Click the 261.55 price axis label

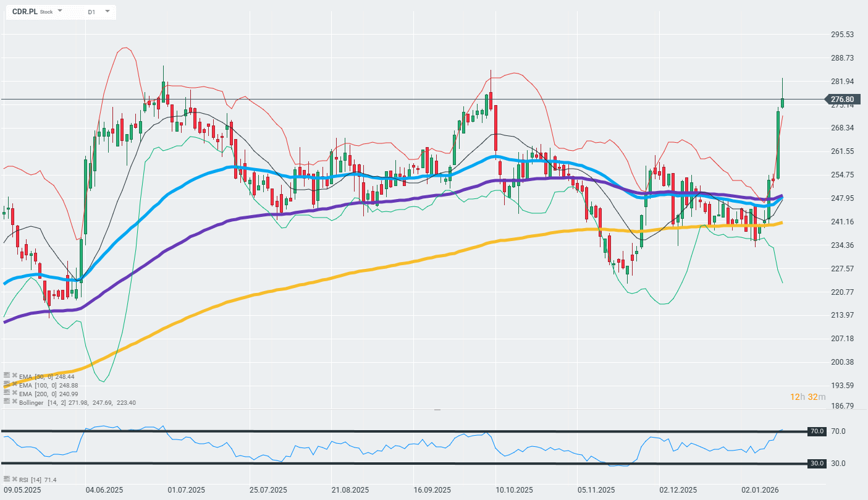click(x=843, y=151)
